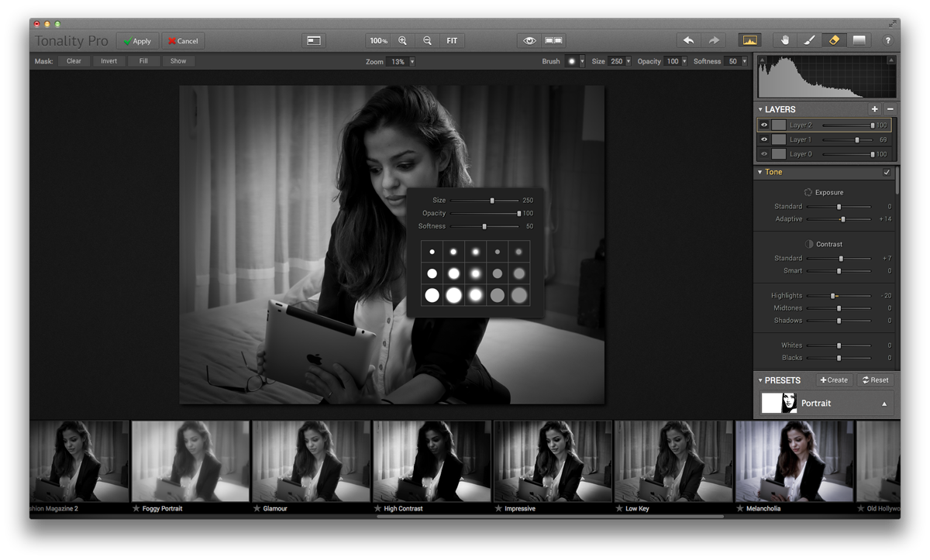Viewport: 930px width, 560px height.
Task: Star the High Contrast preset
Action: click(x=377, y=509)
